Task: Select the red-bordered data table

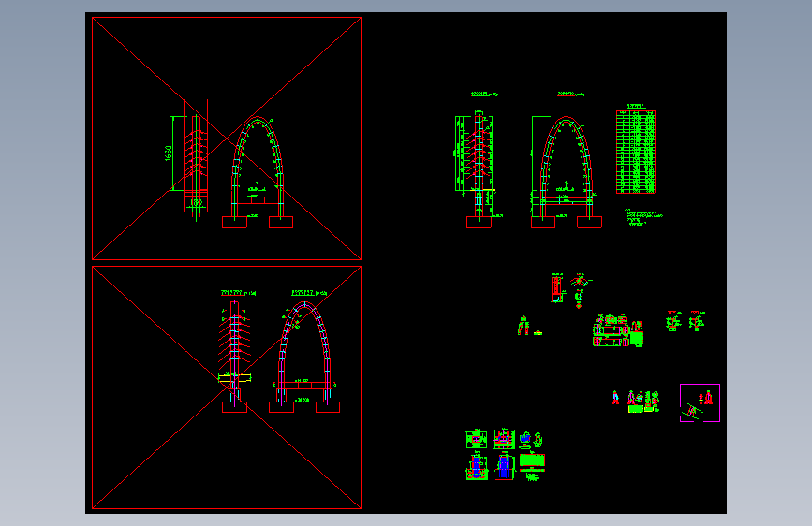Action: 635,152
